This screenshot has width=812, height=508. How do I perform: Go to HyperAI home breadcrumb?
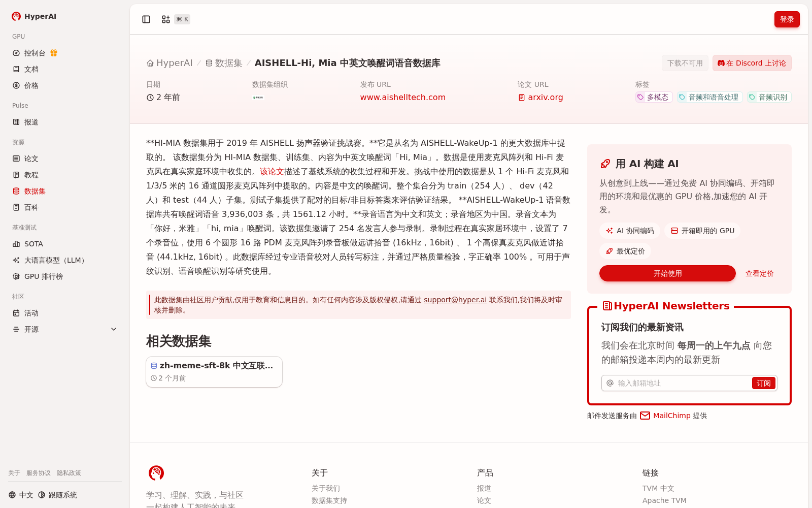tap(170, 63)
